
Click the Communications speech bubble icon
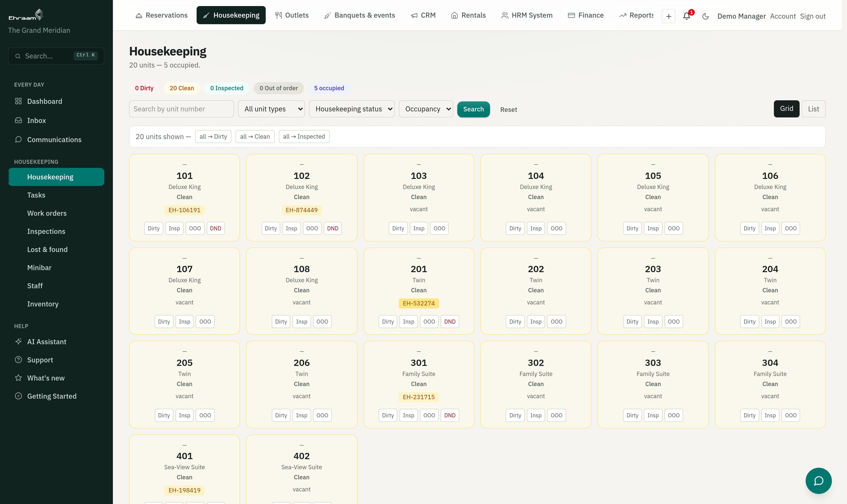point(18,140)
